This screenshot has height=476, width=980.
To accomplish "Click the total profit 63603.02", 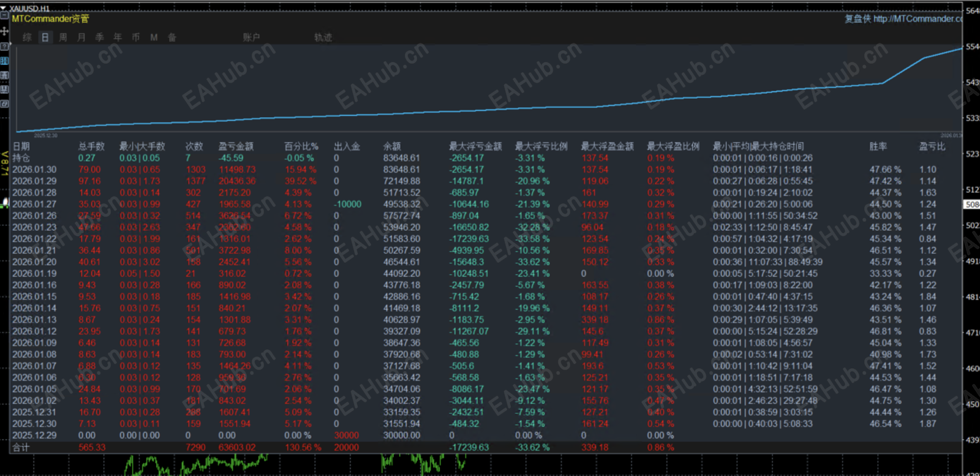I will click(238, 448).
